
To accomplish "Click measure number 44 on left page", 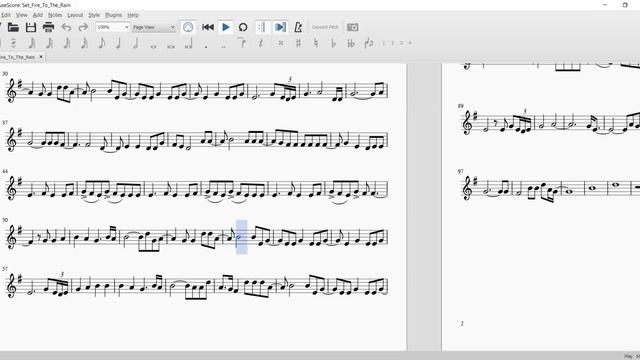I will click(5, 171).
